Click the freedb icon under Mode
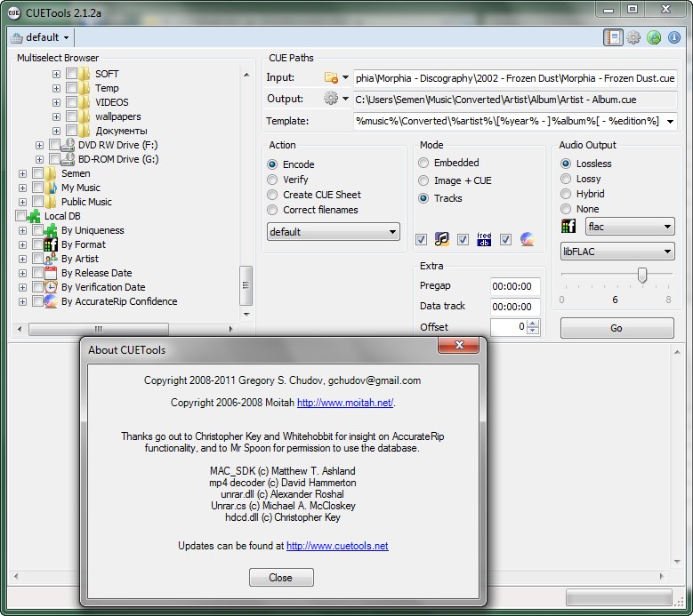Screen dimensions: 693x616 coord(484,239)
